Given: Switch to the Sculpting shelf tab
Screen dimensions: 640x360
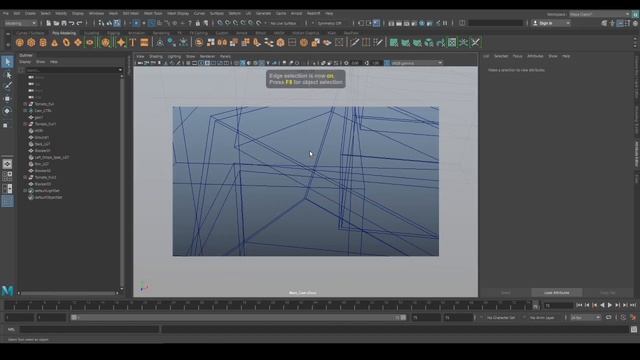Looking at the screenshot, I should point(92,33).
